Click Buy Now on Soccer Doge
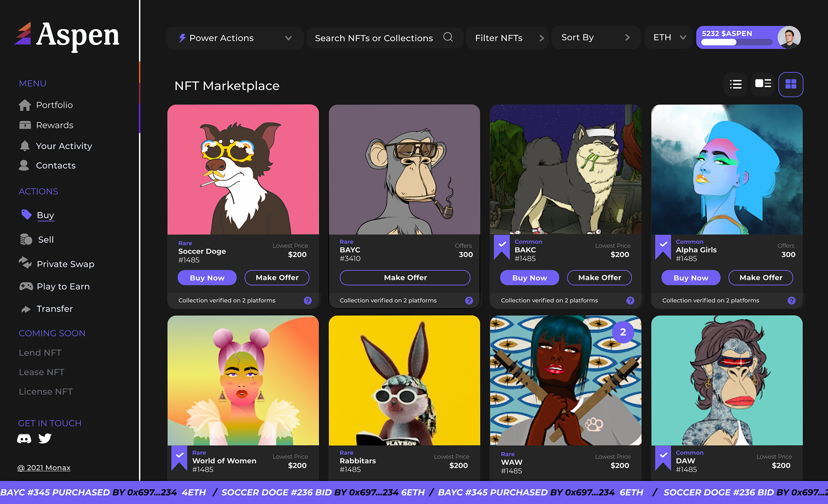The height and width of the screenshot is (504, 828). tap(207, 278)
